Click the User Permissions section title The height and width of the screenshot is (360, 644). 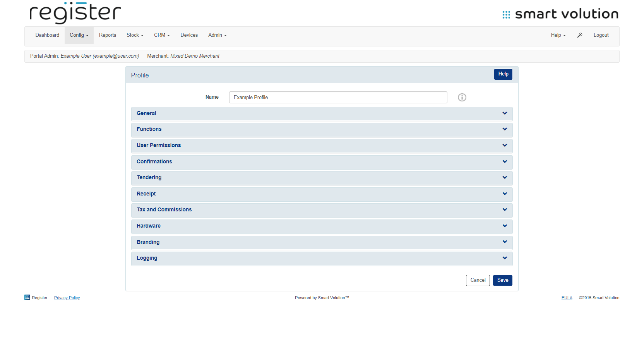[159, 146]
